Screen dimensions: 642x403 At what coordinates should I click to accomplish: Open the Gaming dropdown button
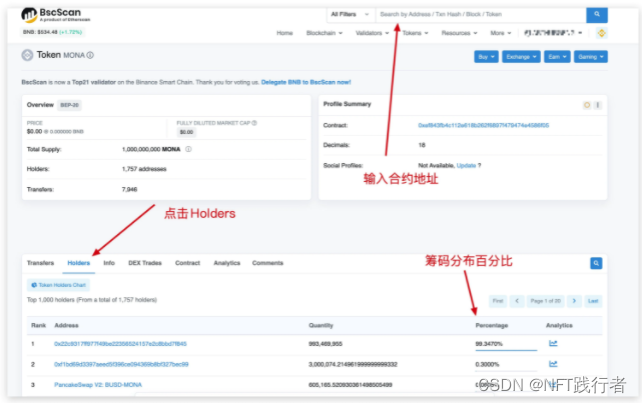(590, 57)
